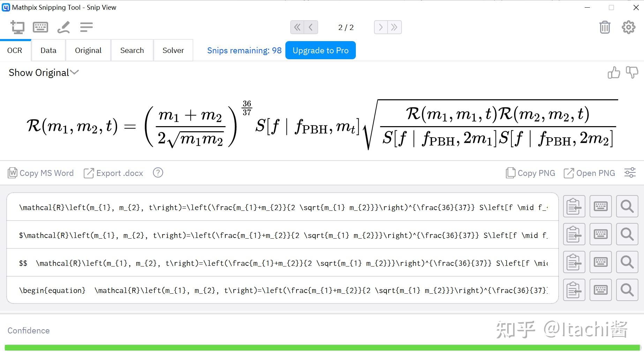Viewport: 644px width, 355px height.
Task: Select the drawing markup tool
Action: 63,27
